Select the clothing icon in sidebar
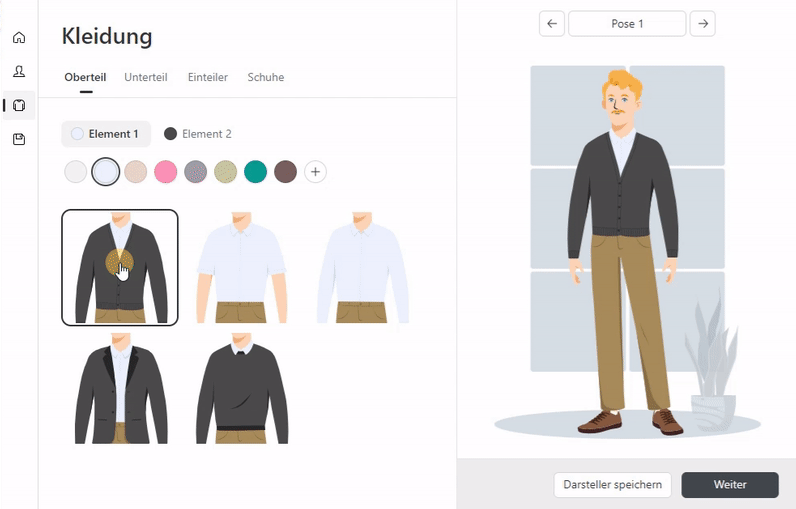Image resolution: width=796 pixels, height=509 pixels. (x=19, y=106)
